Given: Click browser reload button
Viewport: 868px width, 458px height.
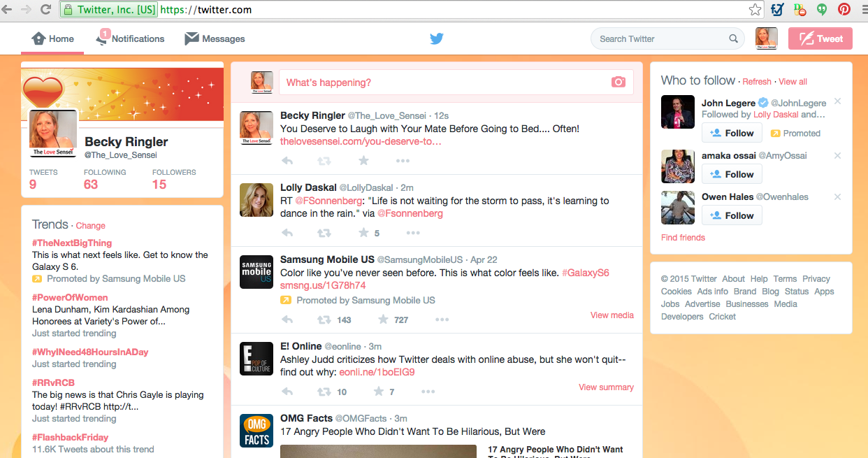Looking at the screenshot, I should [45, 10].
